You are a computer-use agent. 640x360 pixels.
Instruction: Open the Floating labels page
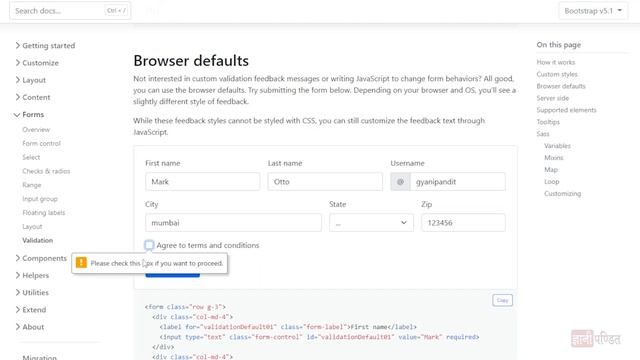(x=43, y=213)
